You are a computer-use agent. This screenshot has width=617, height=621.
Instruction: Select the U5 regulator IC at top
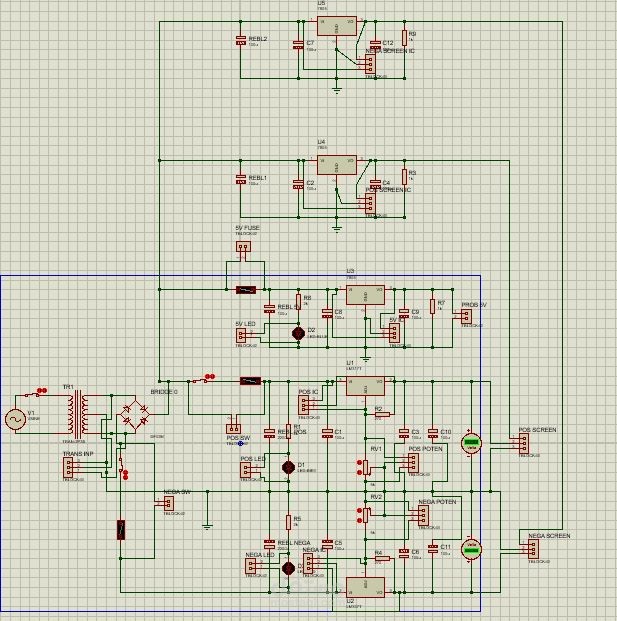(337, 26)
